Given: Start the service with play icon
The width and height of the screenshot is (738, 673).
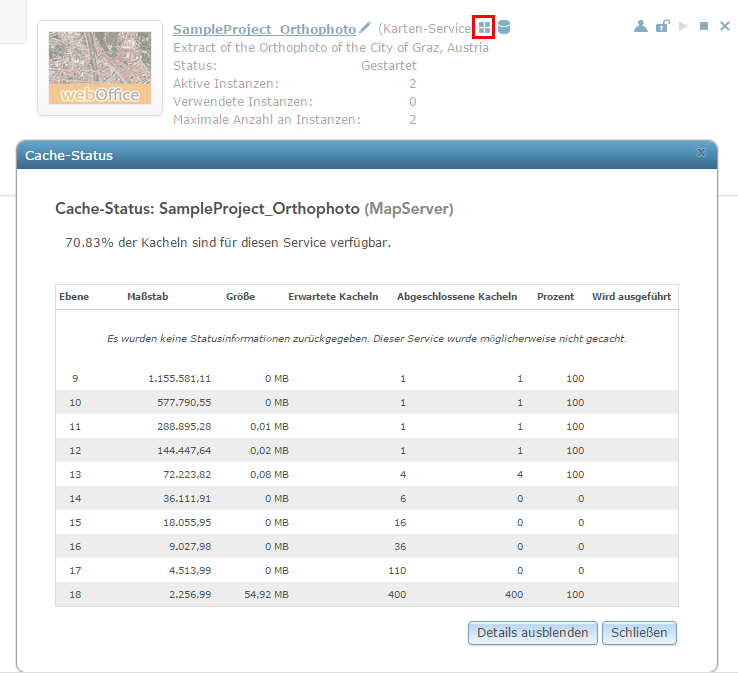Looking at the screenshot, I should tap(683, 26).
